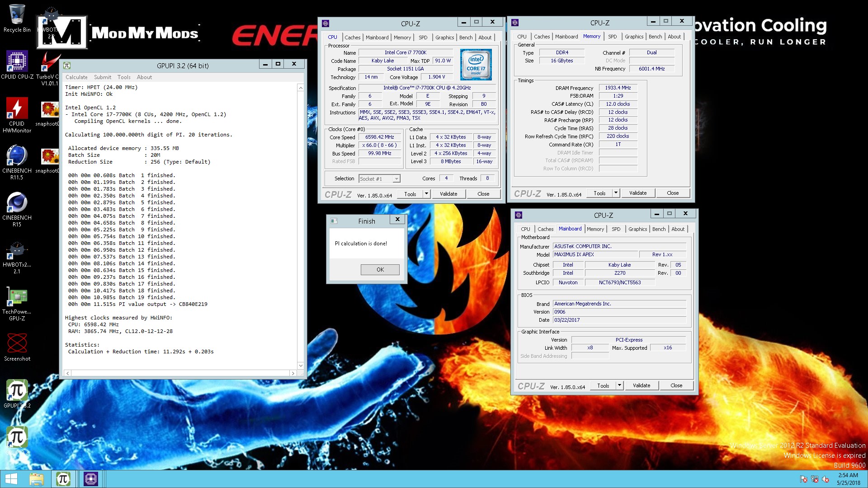Open Graphics tab in CPU-Z Memory window
Viewport: 868px width, 488px height.
(634, 37)
